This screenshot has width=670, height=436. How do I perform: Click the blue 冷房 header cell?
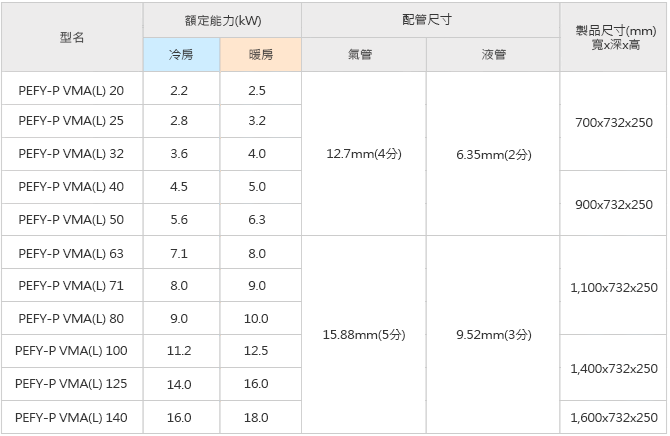point(180,55)
